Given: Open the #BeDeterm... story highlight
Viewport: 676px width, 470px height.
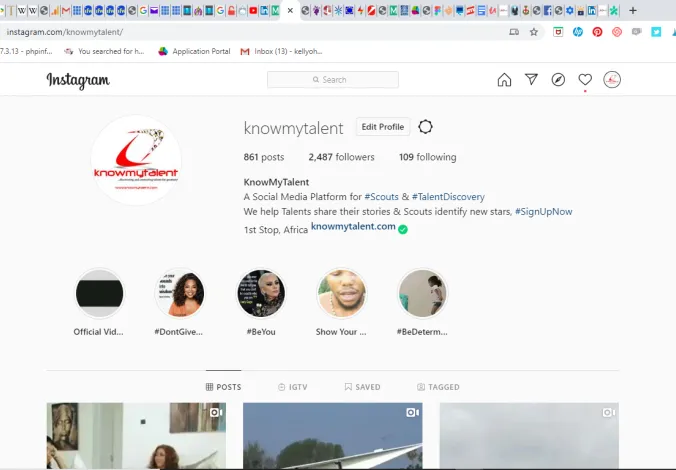Looking at the screenshot, I should tap(422, 293).
